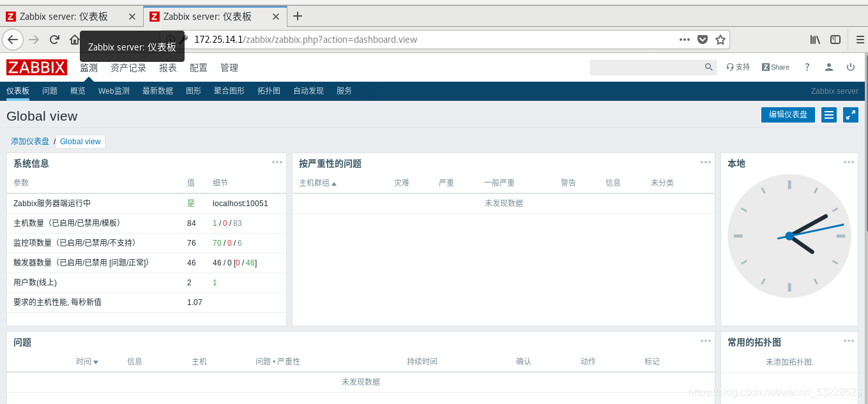The image size is (868, 404).
Task: Open the 拓扑图 submenu page
Action: coord(269,91)
